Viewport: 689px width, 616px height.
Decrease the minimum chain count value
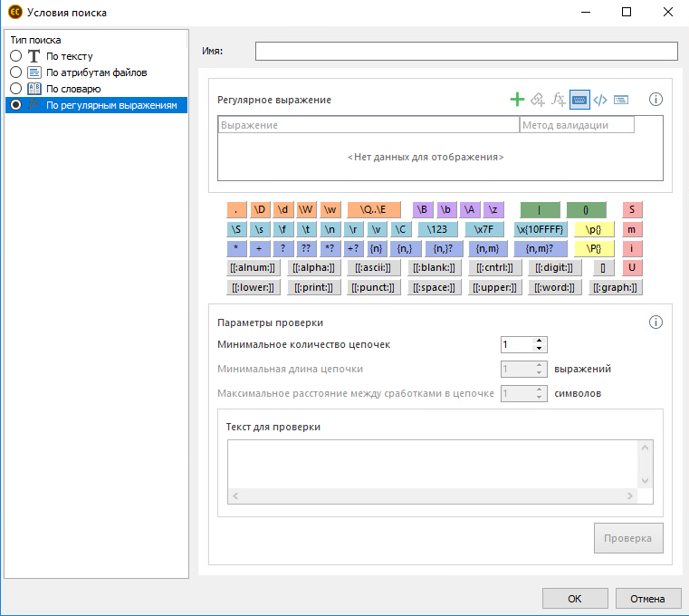540,349
